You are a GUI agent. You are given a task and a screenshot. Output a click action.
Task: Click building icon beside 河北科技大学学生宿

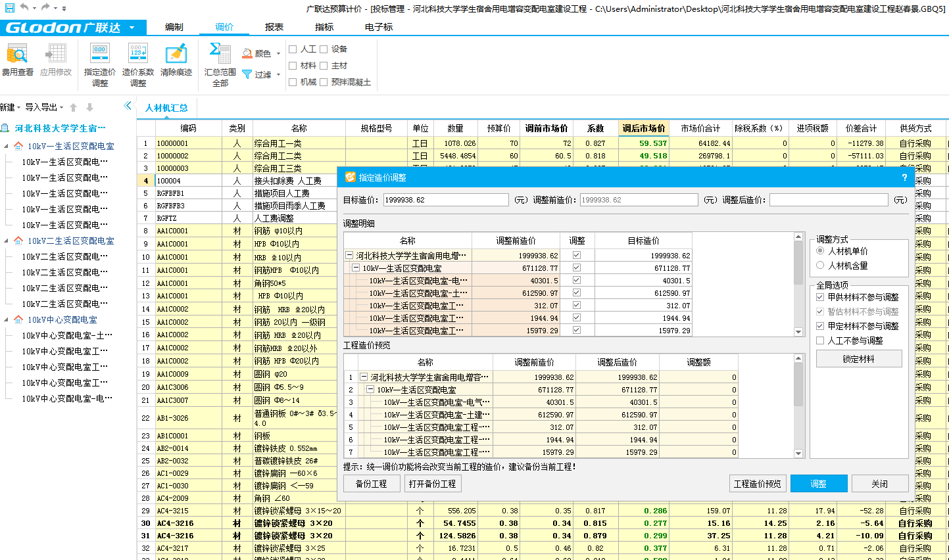[x=5, y=128]
